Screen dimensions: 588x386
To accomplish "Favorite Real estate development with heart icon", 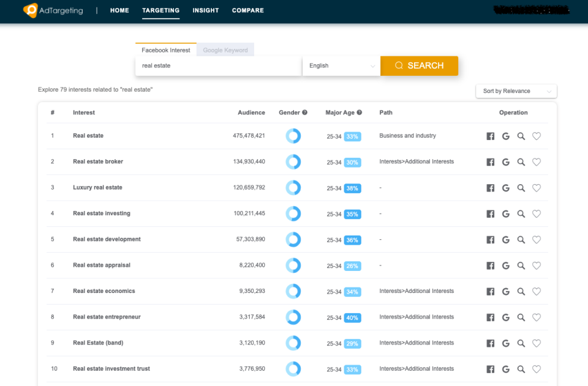I will (x=537, y=239).
